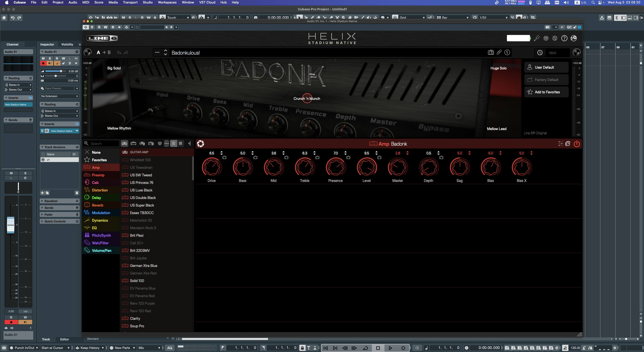Open the Transport menu
Viewport: 644px width, 352px height.
click(x=130, y=3)
